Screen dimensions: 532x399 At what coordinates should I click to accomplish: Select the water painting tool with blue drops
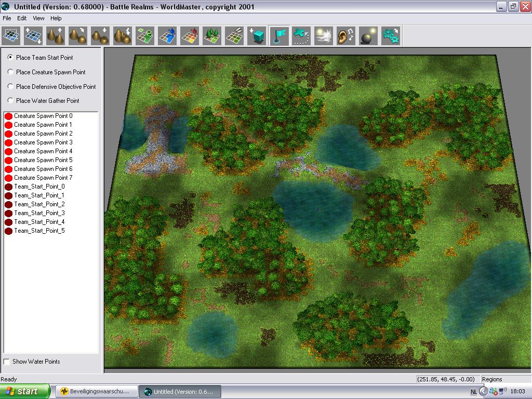pyautogui.click(x=167, y=36)
